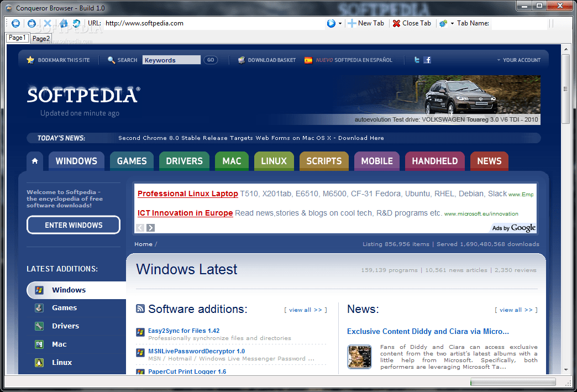Click the scrollbar down arrow
The height and width of the screenshot is (392, 577).
(x=565, y=369)
